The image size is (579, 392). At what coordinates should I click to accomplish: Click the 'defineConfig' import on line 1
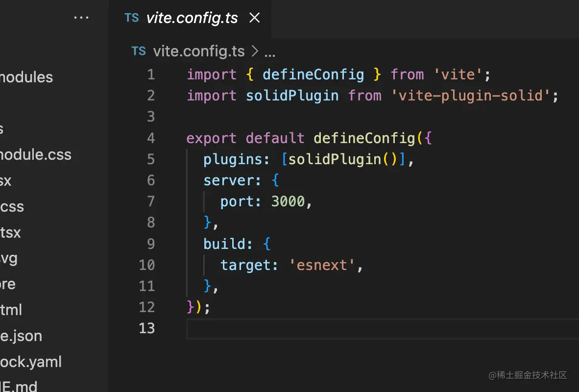click(x=313, y=74)
